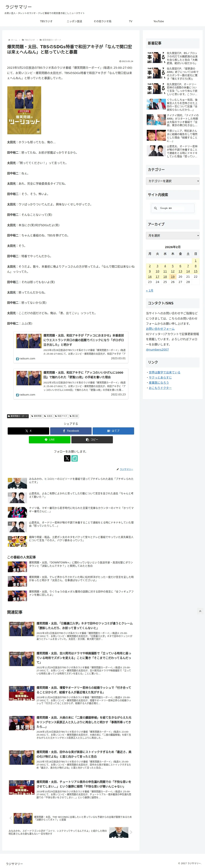
Task: Open the sidebar article 星野源のANN終了
Action: point(173,73)
